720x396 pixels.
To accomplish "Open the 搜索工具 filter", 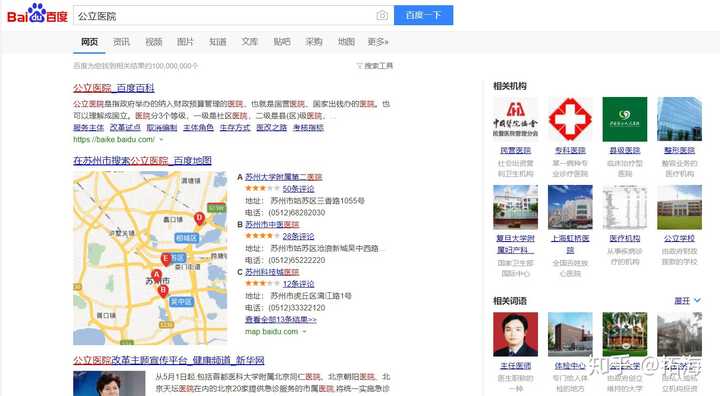I will point(375,66).
